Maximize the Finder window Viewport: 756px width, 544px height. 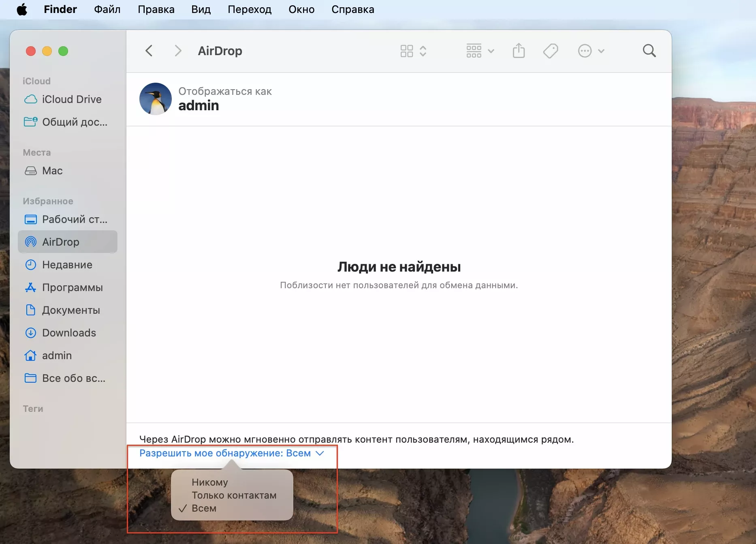point(63,51)
